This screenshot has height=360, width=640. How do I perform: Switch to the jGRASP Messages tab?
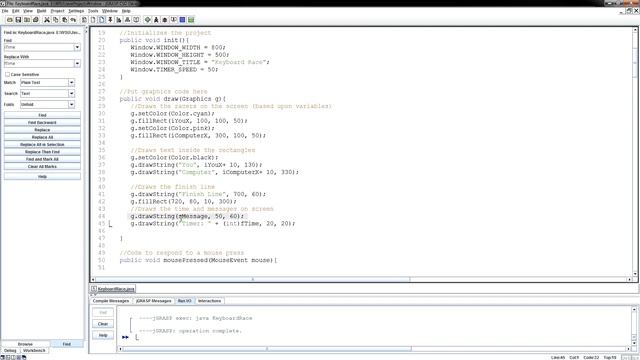pos(153,301)
